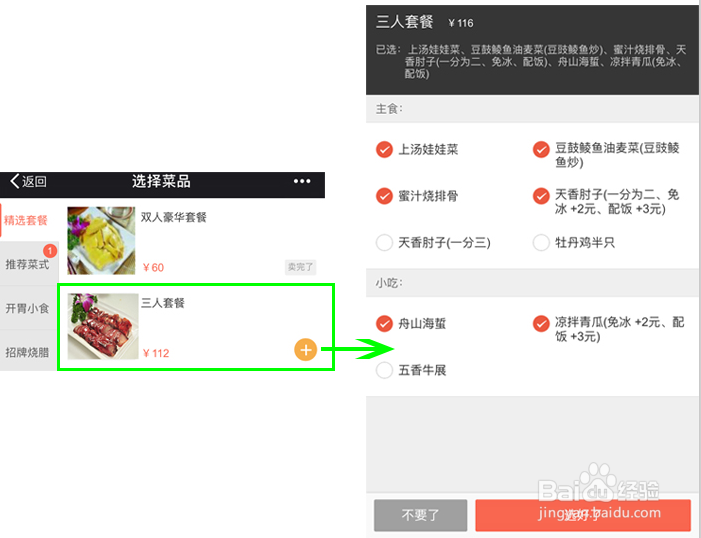Screen dimensions: 701x538
Task: Click the gray 不要了 cancel button
Action: point(420,515)
